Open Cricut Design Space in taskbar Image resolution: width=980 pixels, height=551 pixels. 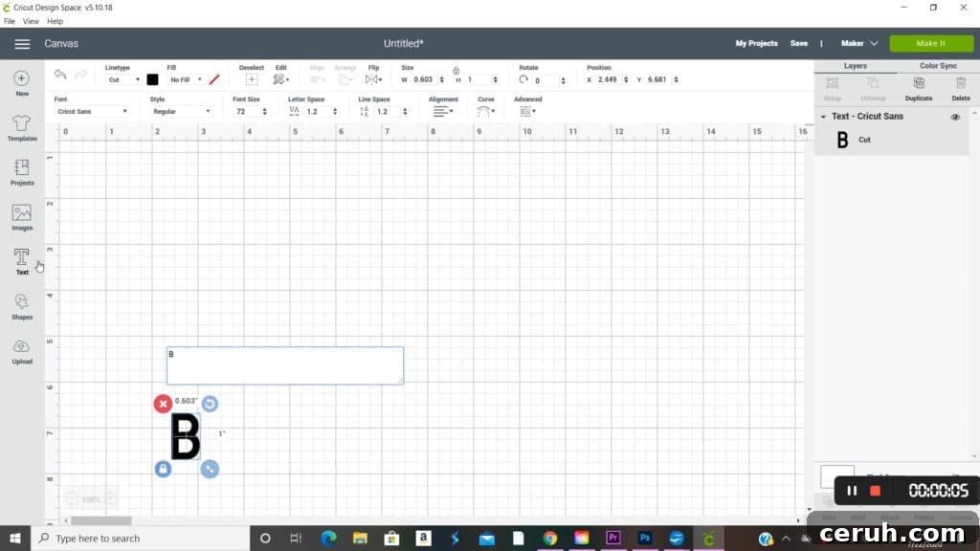point(709,538)
